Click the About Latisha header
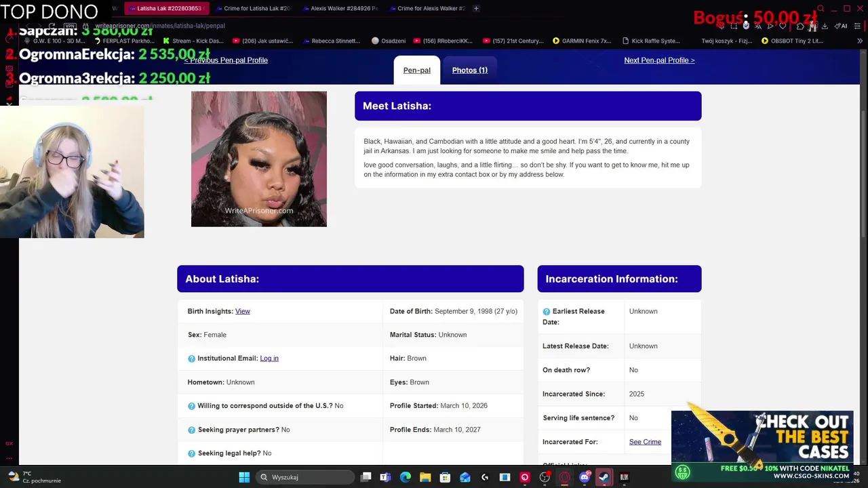The height and width of the screenshot is (488, 868). [350, 279]
